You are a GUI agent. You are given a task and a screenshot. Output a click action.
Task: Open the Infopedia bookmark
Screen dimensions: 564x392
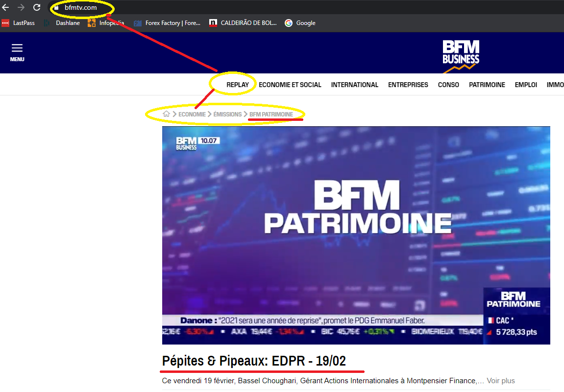(106, 23)
